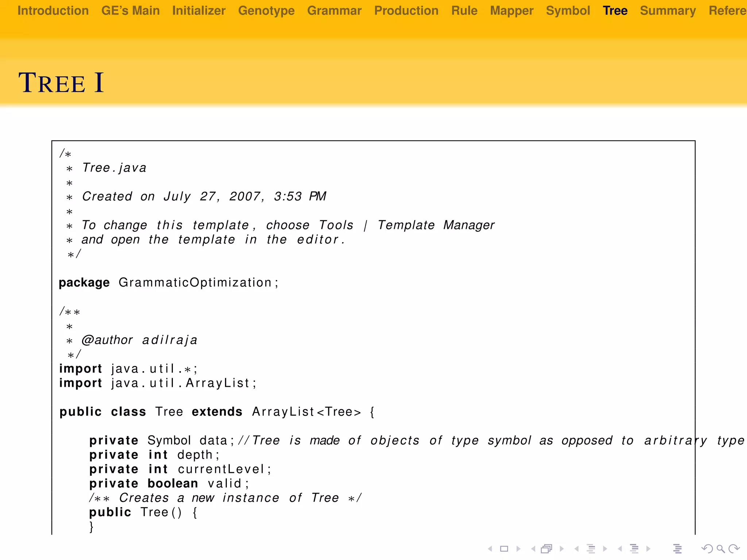Go to next slide arrow
747x560 pixels.
(x=518, y=549)
